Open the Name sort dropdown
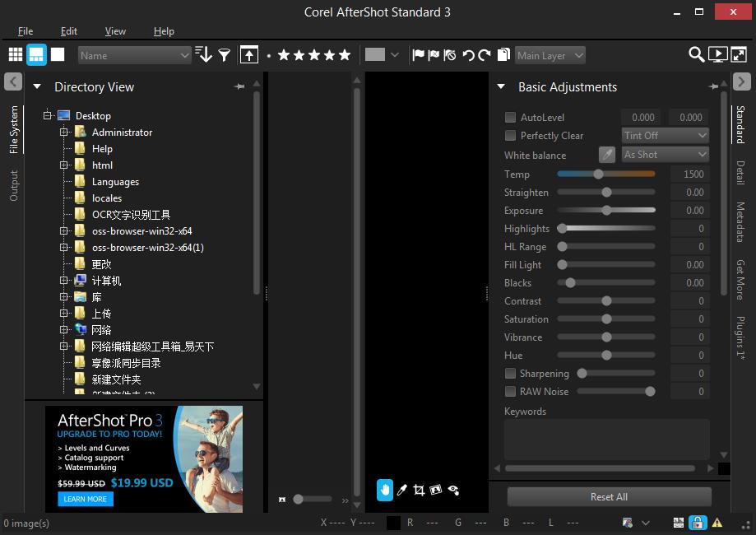 point(135,55)
